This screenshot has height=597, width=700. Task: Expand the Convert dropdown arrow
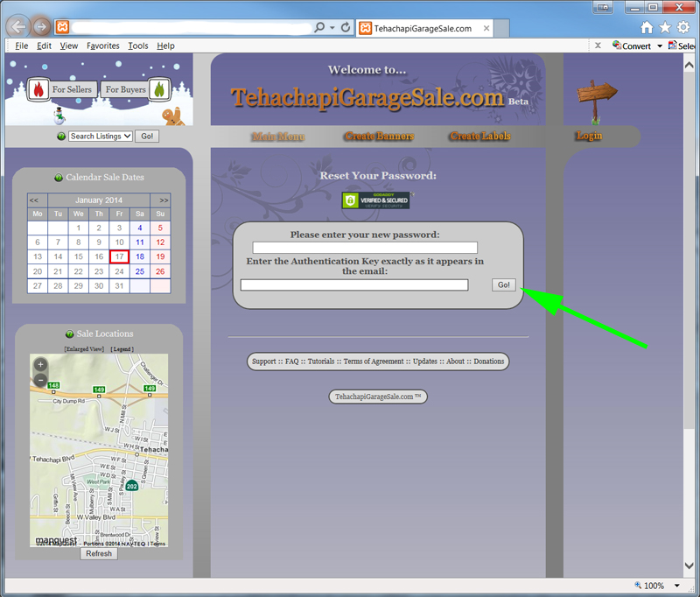coord(660,46)
